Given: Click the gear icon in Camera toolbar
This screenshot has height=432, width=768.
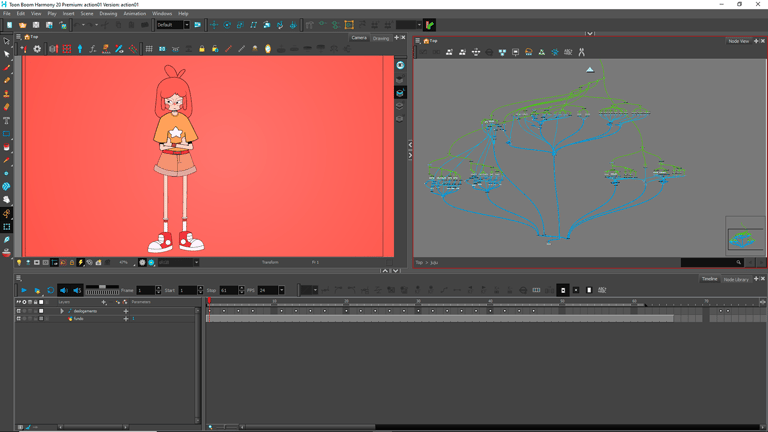Looking at the screenshot, I should (37, 49).
